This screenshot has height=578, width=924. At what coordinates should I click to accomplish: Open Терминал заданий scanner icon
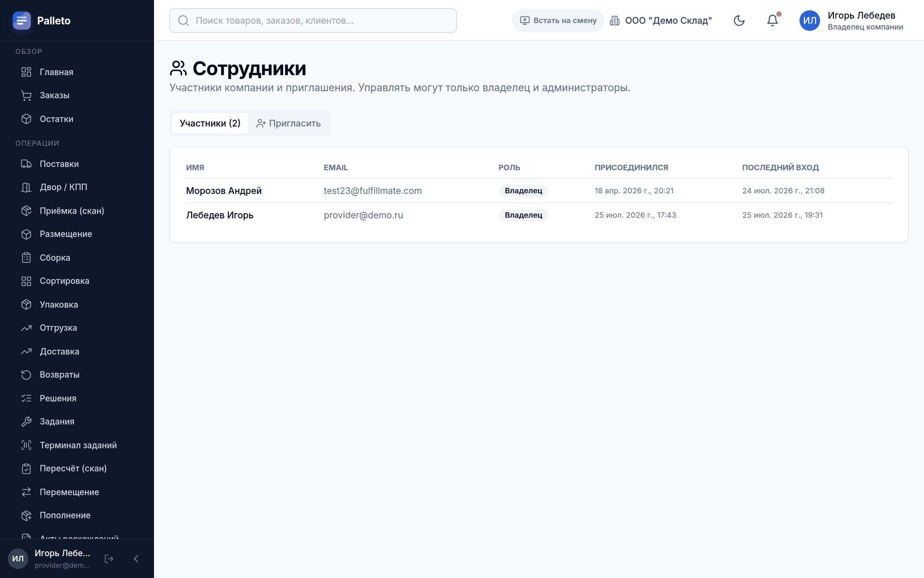pyautogui.click(x=27, y=445)
